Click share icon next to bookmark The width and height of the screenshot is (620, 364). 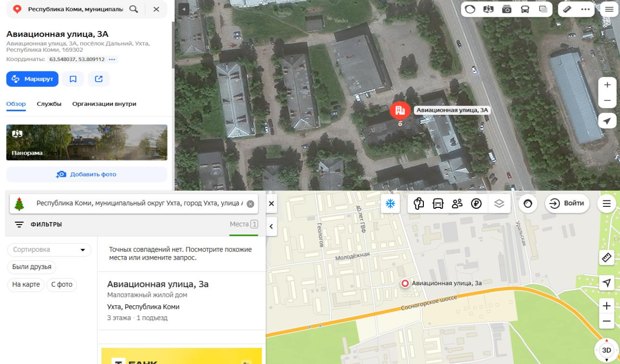click(99, 79)
